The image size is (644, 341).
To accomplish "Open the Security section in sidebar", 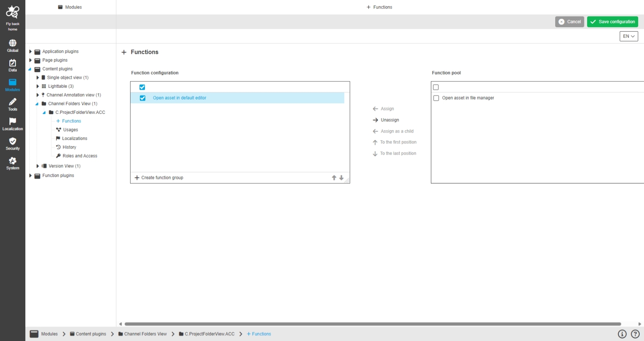I will pos(12,144).
